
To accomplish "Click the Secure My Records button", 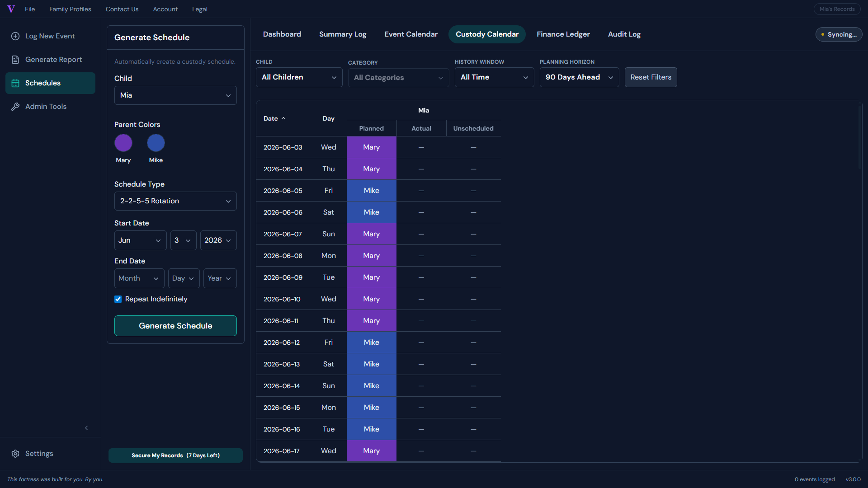I will coord(175,455).
